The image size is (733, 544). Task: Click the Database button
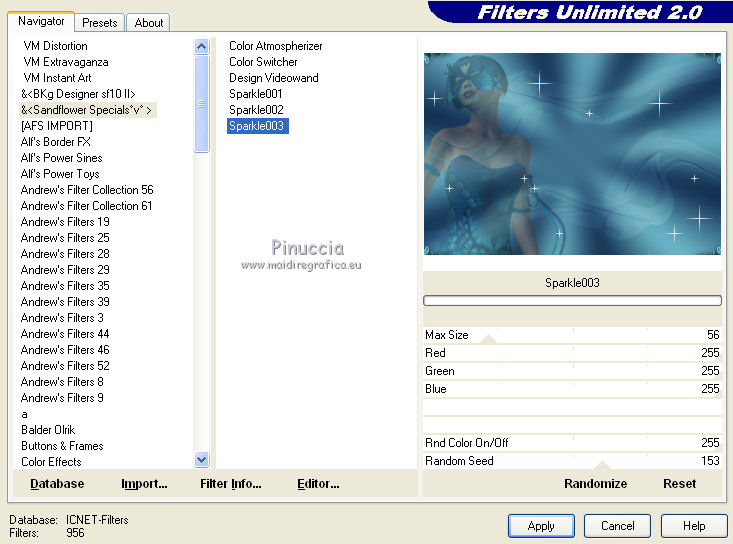pos(57,484)
